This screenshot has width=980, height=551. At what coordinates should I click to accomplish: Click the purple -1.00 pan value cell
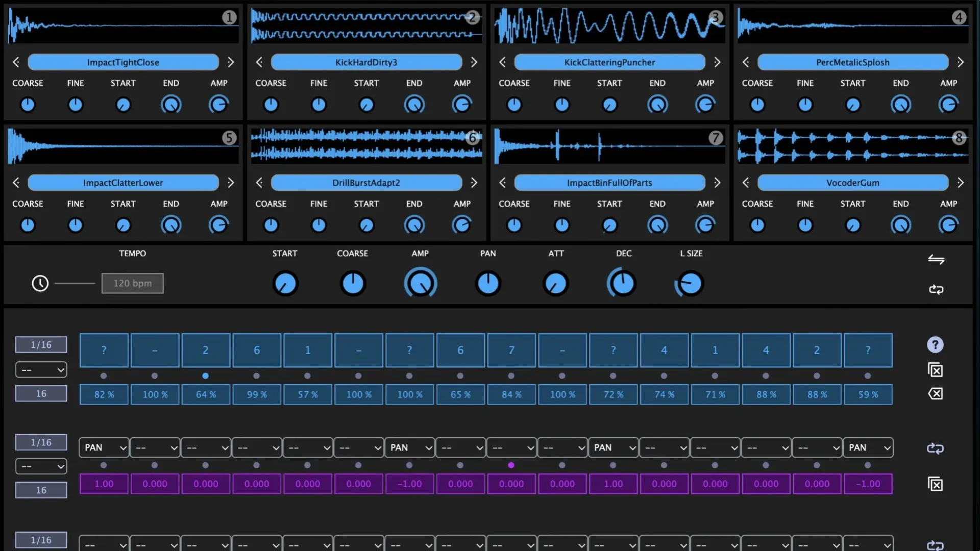(409, 484)
